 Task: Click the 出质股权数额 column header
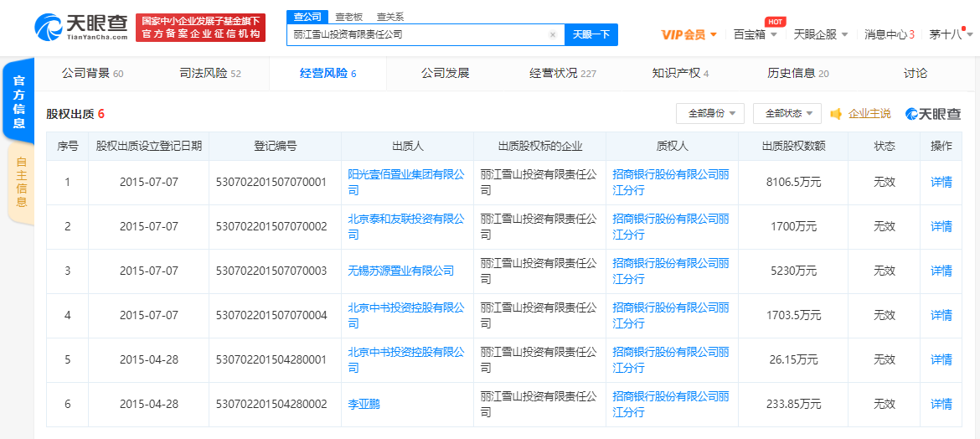click(x=794, y=147)
